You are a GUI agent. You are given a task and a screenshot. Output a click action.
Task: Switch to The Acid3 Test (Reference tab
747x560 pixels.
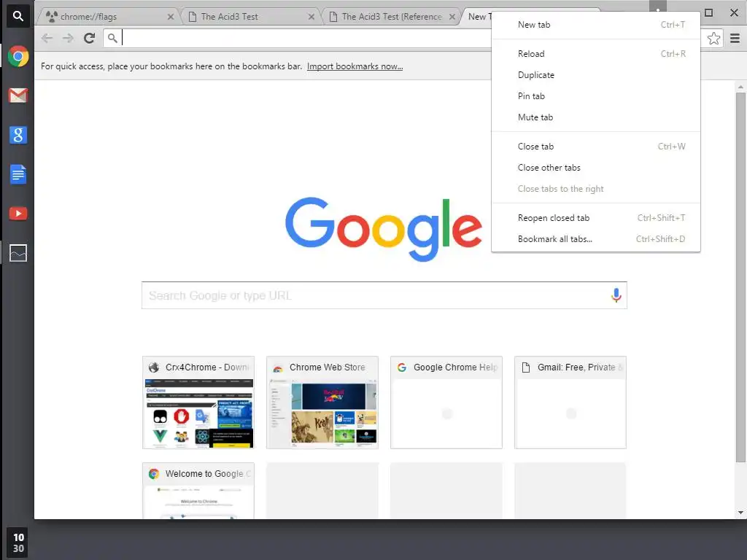click(x=390, y=17)
